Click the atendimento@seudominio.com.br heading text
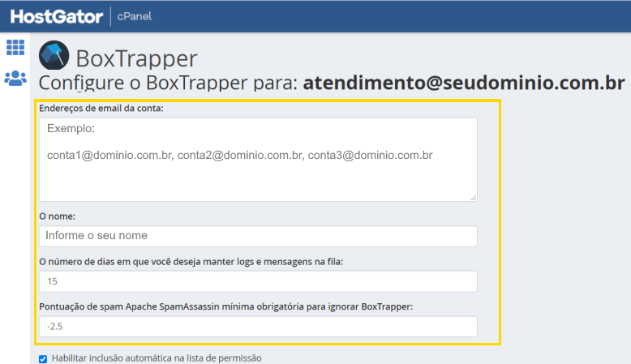Viewport: 631px width, 364px height. pos(464,83)
